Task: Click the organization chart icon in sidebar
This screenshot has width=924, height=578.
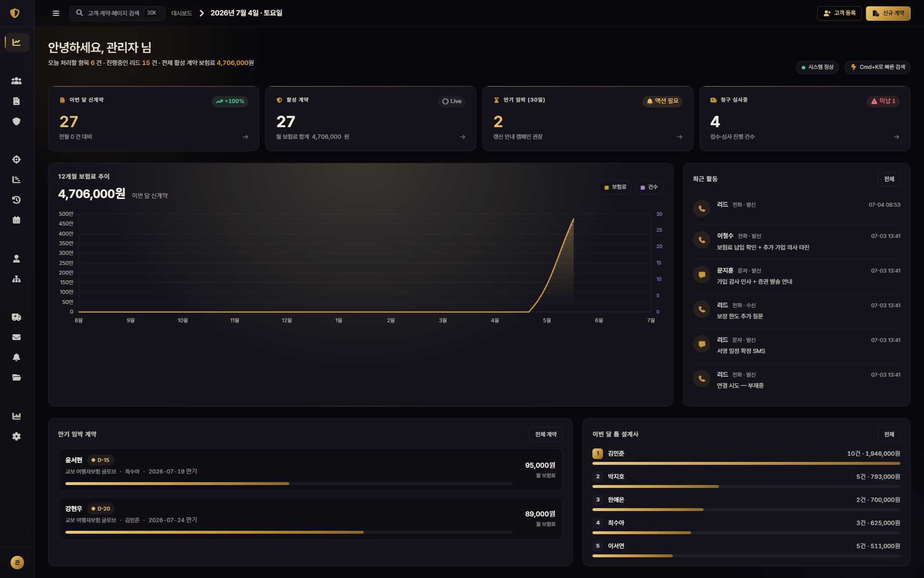Action: (16, 279)
